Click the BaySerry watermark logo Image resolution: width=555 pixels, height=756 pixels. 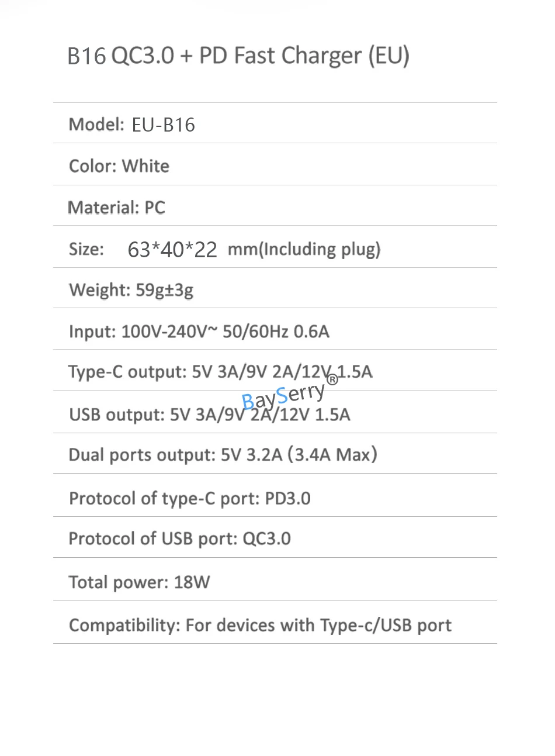pyautogui.click(x=283, y=396)
